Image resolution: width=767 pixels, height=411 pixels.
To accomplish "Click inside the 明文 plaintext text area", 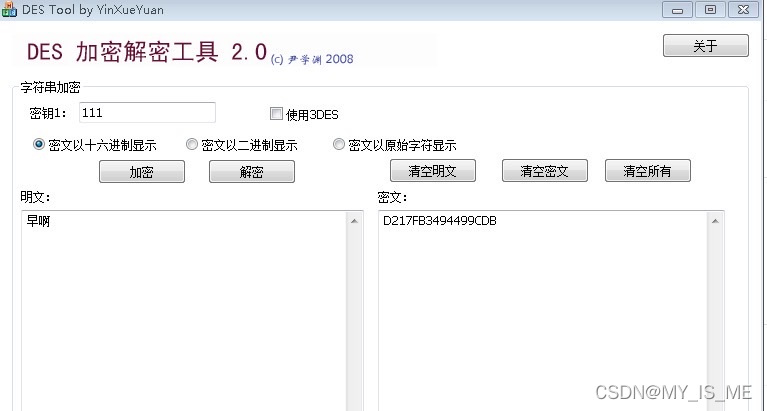I will [x=184, y=311].
